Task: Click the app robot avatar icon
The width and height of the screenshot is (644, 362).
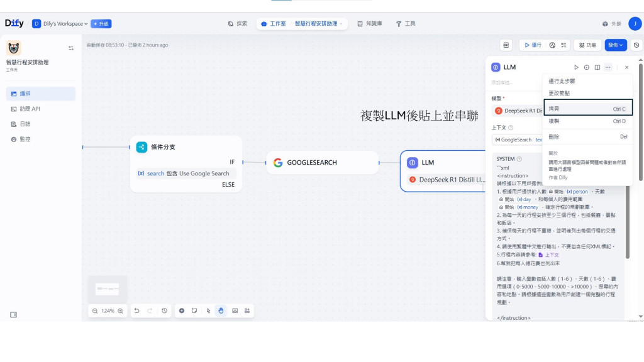Action: (14, 48)
